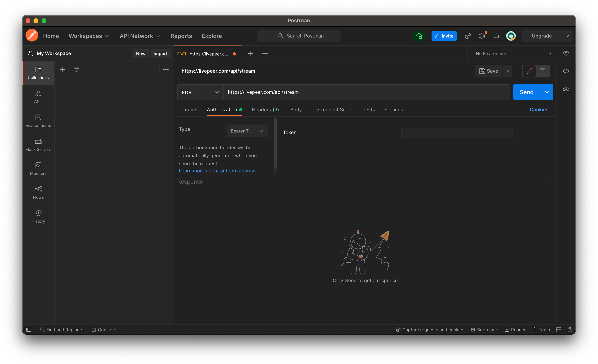Viewport: 598px width, 364px height.
Task: Open APIs in sidebar
Action: click(x=38, y=97)
